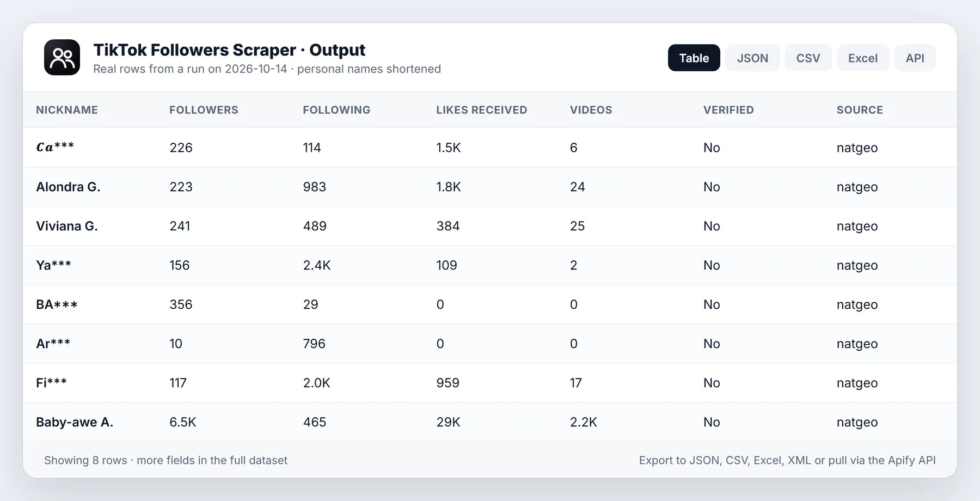Click following count 796 in Ar*** row
Viewport: 980px width, 501px height.
pos(314,344)
